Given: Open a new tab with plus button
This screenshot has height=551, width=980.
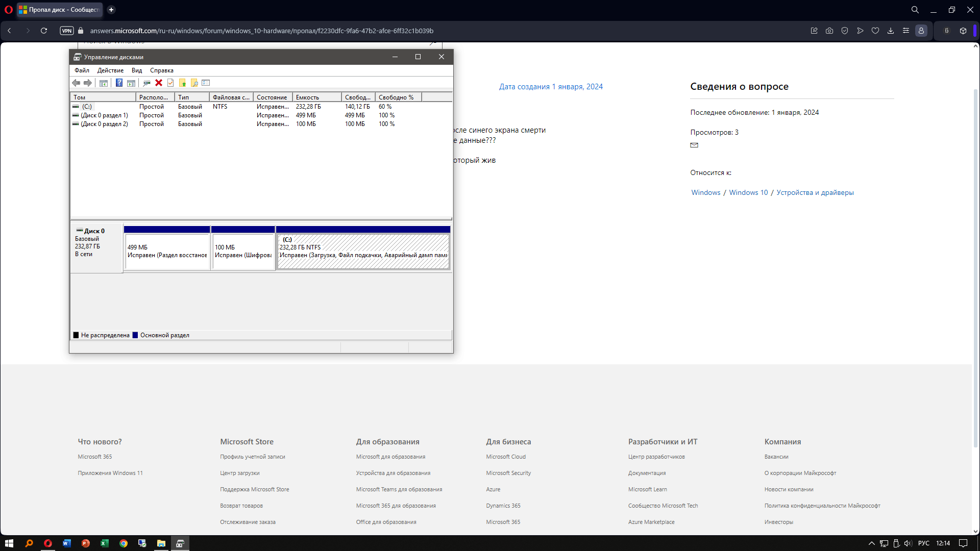Looking at the screenshot, I should [111, 10].
